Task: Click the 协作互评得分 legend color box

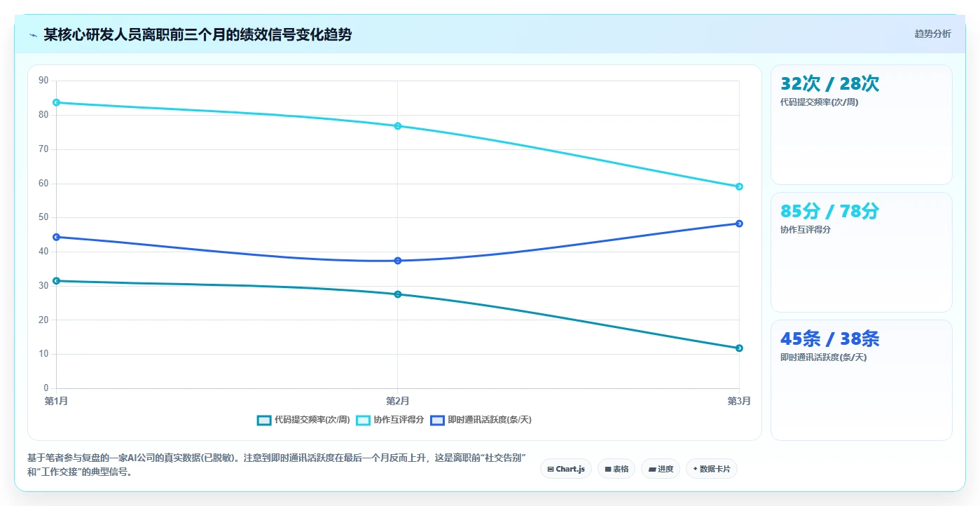Action: [x=363, y=420]
